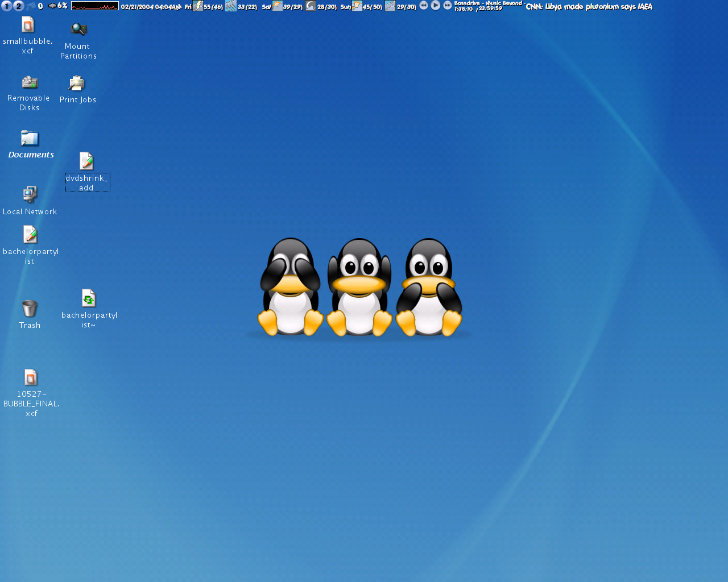
Task: Click the 28(30) Saturday night temperature
Action: (327, 7)
